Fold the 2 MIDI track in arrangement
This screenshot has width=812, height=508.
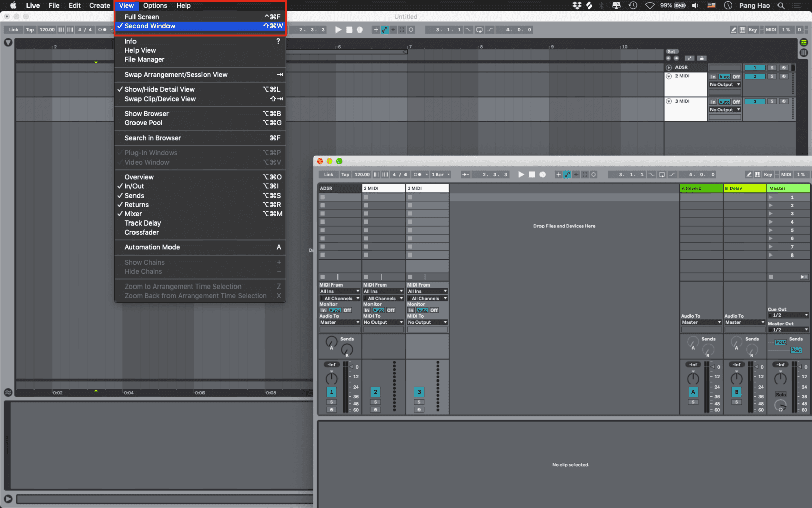[x=669, y=76]
